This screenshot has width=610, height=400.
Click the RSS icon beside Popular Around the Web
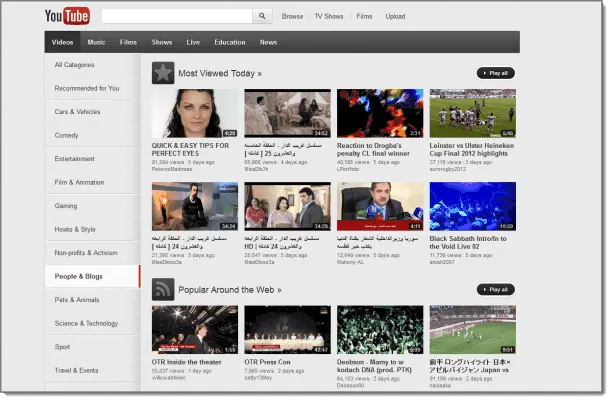[x=162, y=289]
